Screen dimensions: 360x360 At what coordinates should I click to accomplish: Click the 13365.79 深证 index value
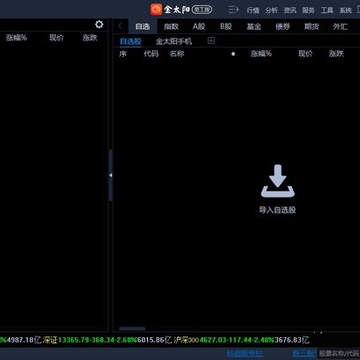coord(75,340)
